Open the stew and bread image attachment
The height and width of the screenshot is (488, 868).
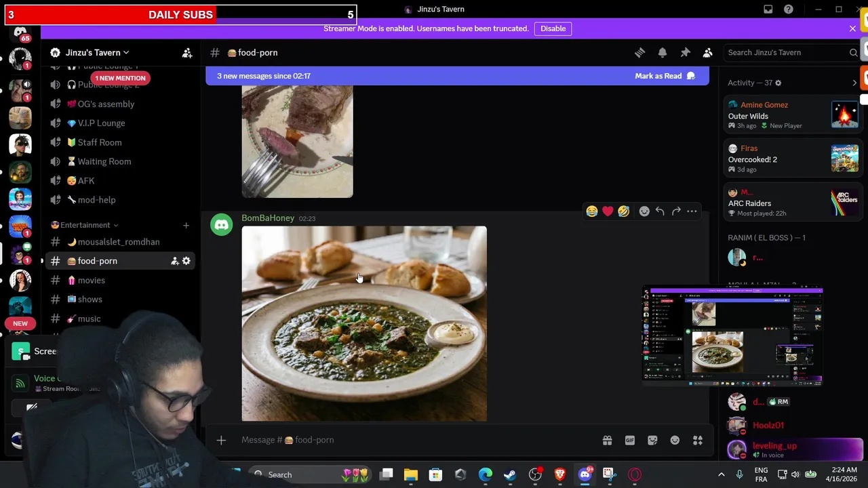tap(364, 323)
